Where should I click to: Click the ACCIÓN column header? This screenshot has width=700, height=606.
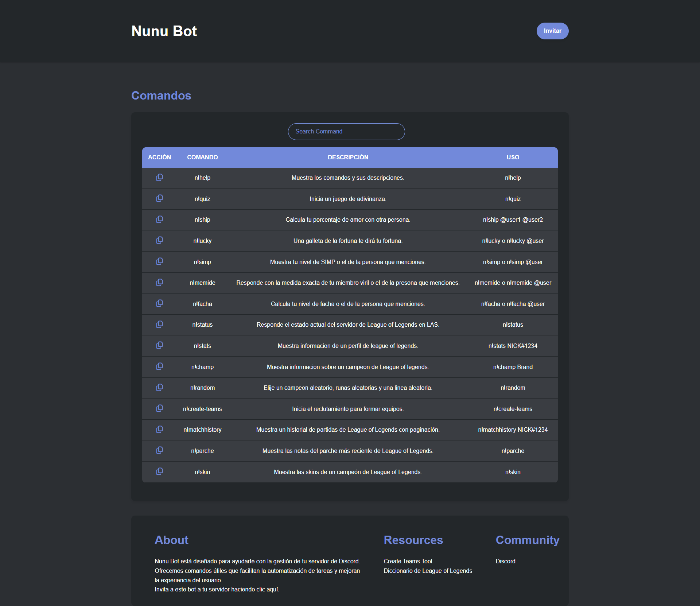pos(159,157)
